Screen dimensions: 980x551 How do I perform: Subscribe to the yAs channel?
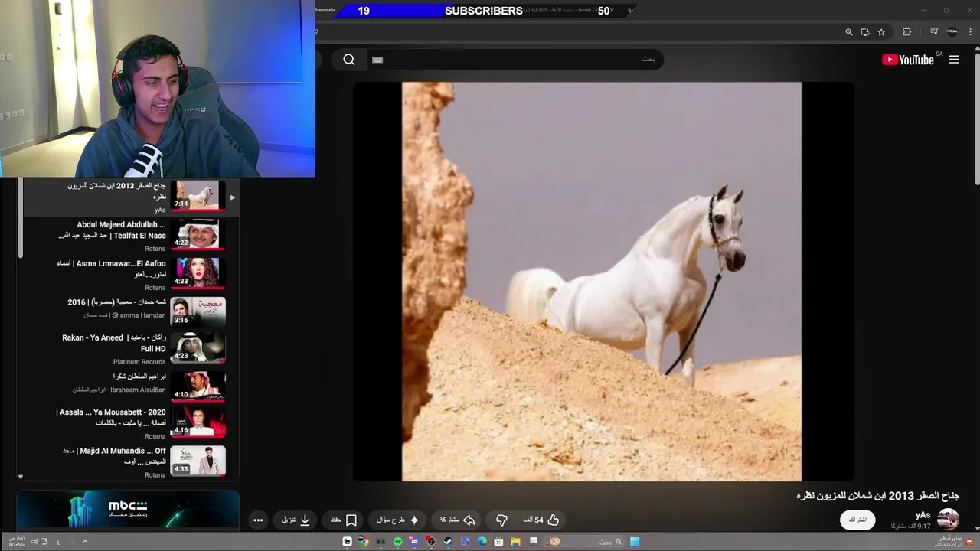(x=857, y=520)
